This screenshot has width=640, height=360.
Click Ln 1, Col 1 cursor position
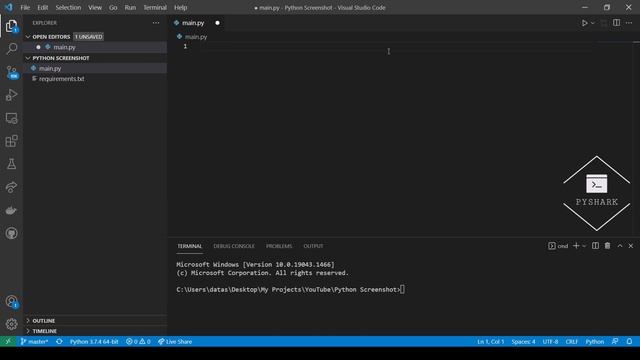click(491, 342)
